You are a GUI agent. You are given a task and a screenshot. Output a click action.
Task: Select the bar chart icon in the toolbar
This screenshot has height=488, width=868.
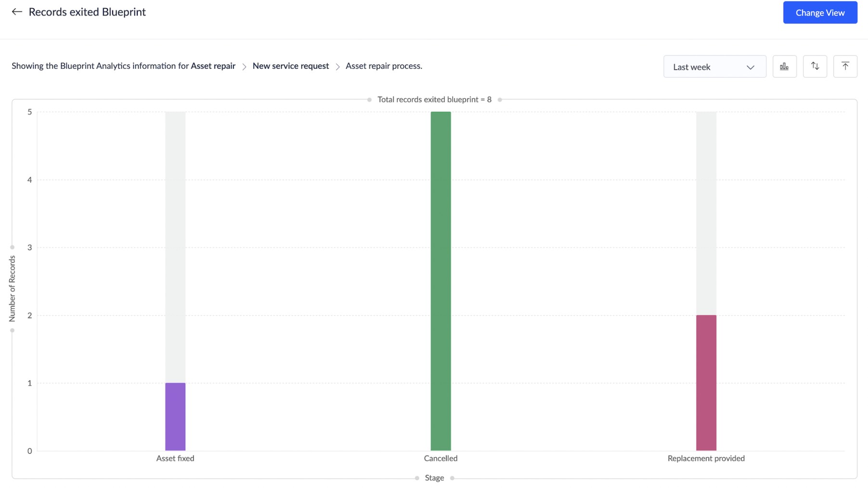click(784, 66)
